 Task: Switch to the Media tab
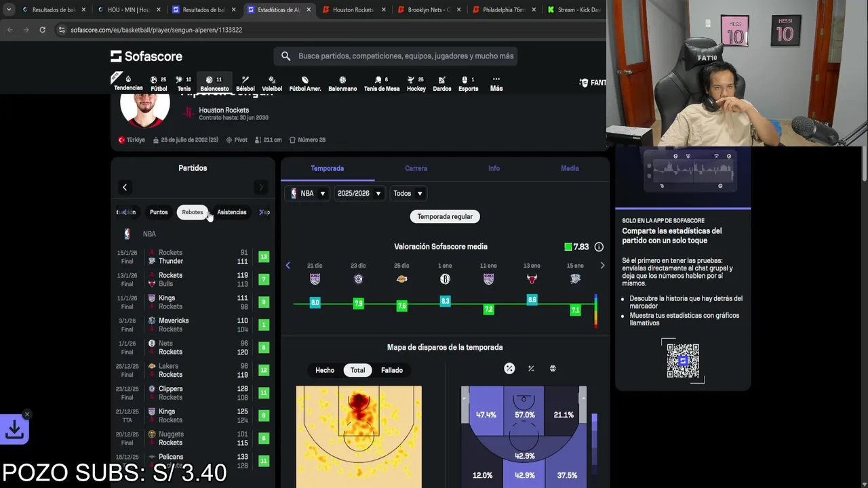(x=570, y=168)
